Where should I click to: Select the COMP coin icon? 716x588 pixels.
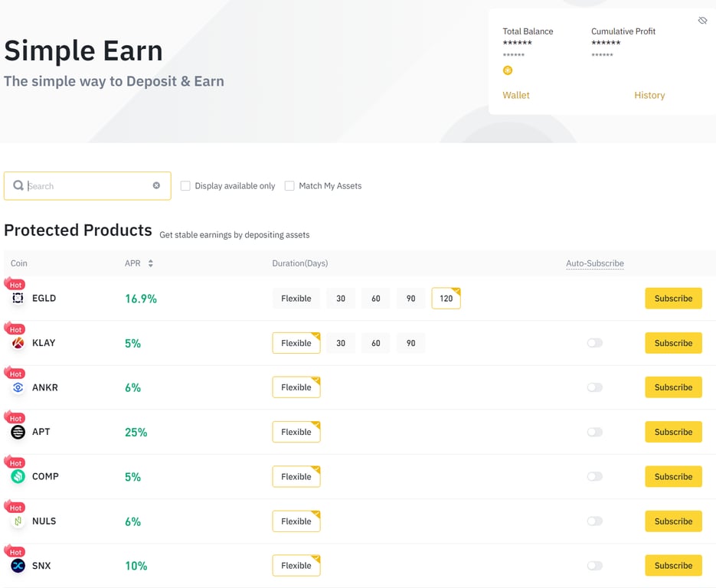(17, 476)
